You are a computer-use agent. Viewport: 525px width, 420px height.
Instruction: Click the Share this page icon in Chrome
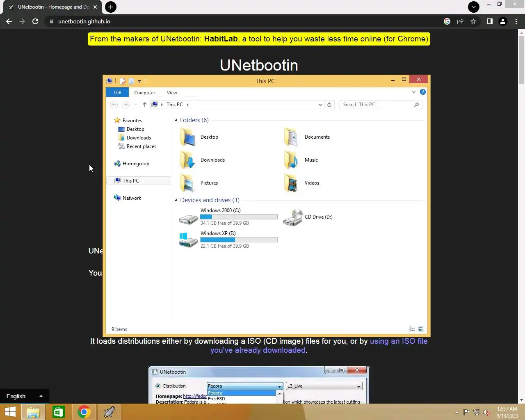tap(460, 21)
